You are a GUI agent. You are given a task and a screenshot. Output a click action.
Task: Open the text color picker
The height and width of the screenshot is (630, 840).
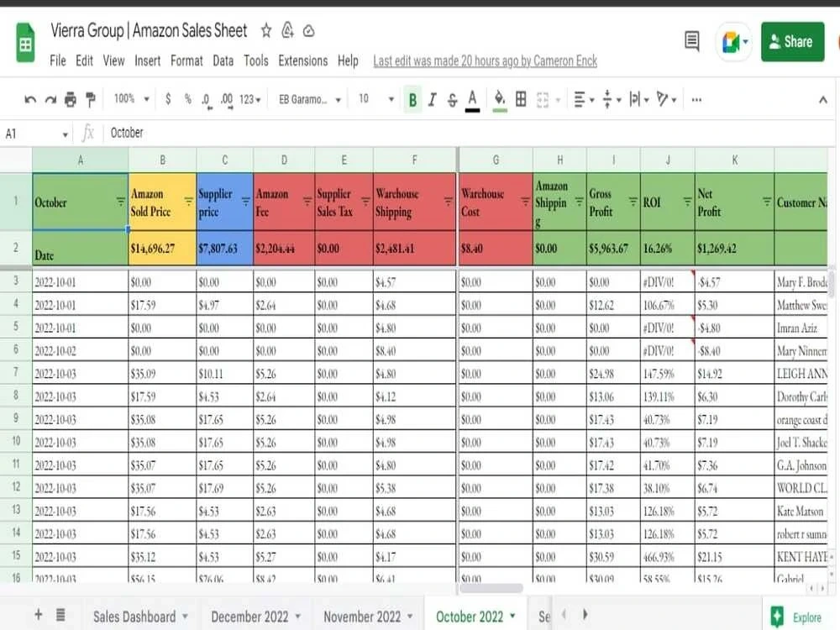[472, 100]
